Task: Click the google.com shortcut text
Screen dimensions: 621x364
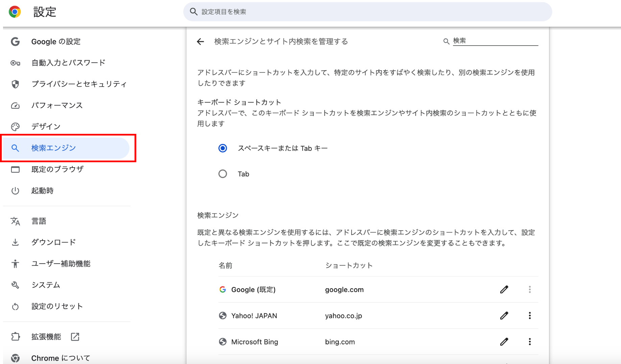Action: (344, 290)
